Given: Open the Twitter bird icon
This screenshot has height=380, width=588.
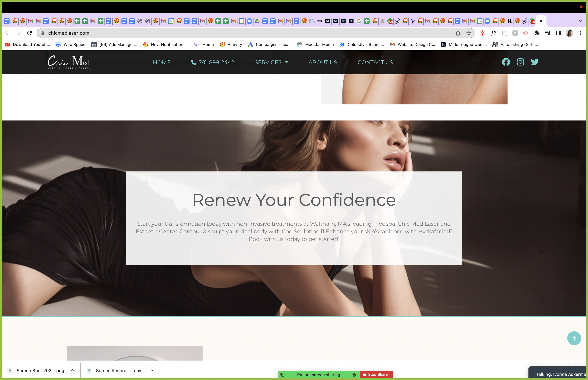Looking at the screenshot, I should (535, 62).
